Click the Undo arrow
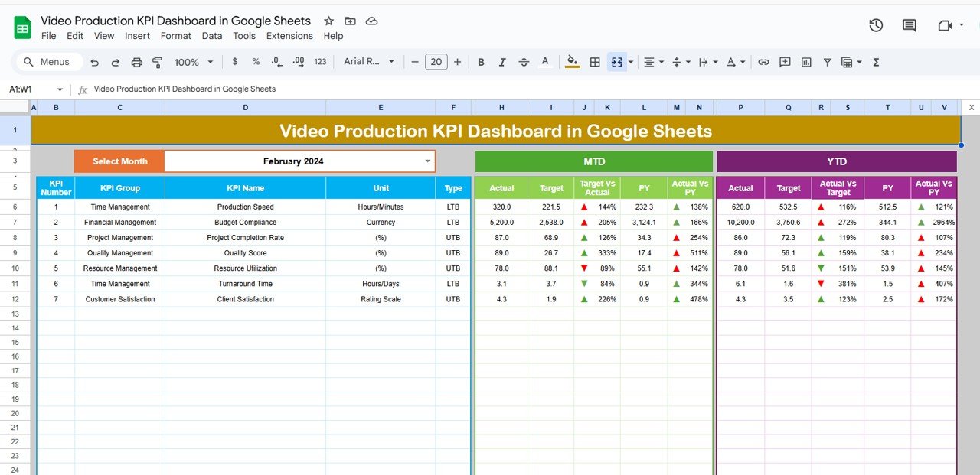The width and height of the screenshot is (980, 475). (95, 62)
